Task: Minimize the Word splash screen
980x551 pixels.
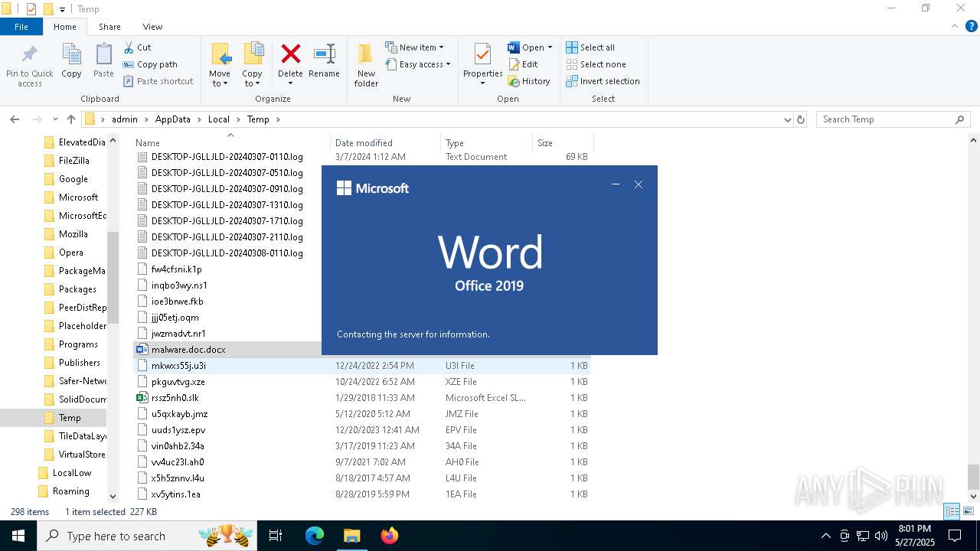Action: point(615,184)
